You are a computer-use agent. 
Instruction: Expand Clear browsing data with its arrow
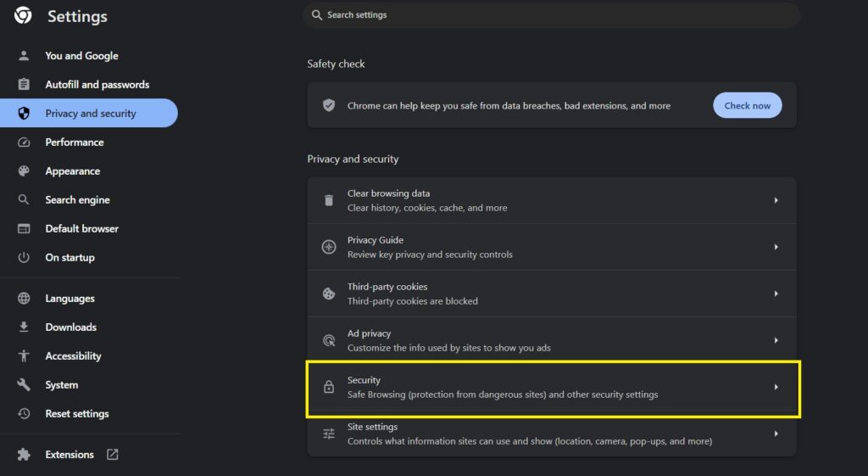[776, 200]
